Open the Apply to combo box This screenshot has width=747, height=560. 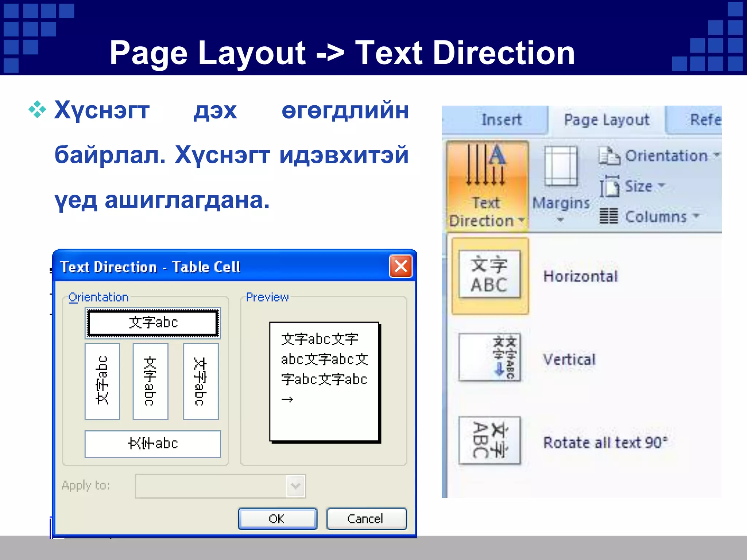tap(220, 486)
